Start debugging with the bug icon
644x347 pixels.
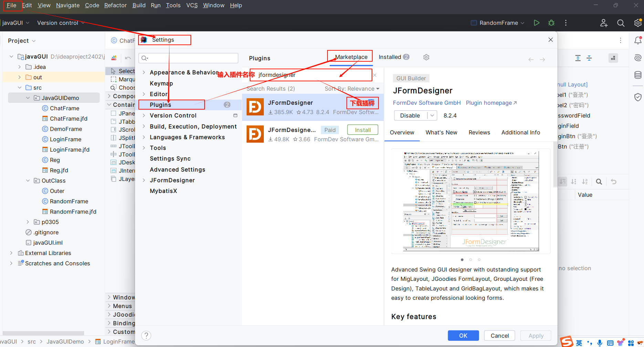pos(551,23)
